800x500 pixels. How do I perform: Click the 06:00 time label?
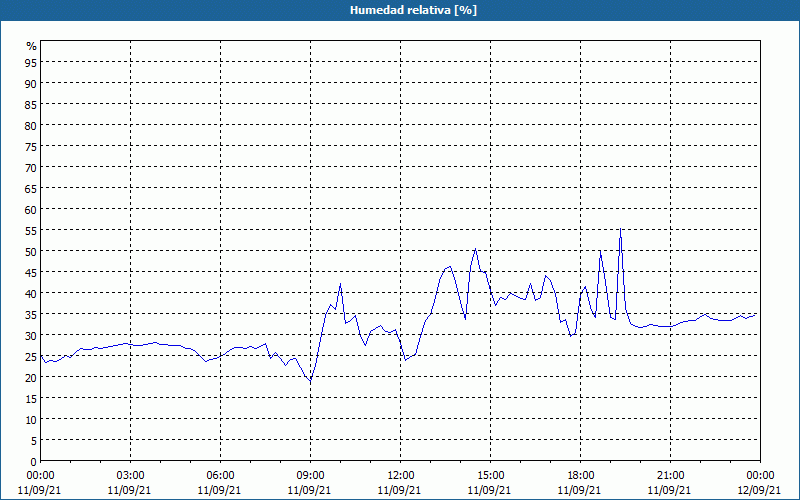220,476
